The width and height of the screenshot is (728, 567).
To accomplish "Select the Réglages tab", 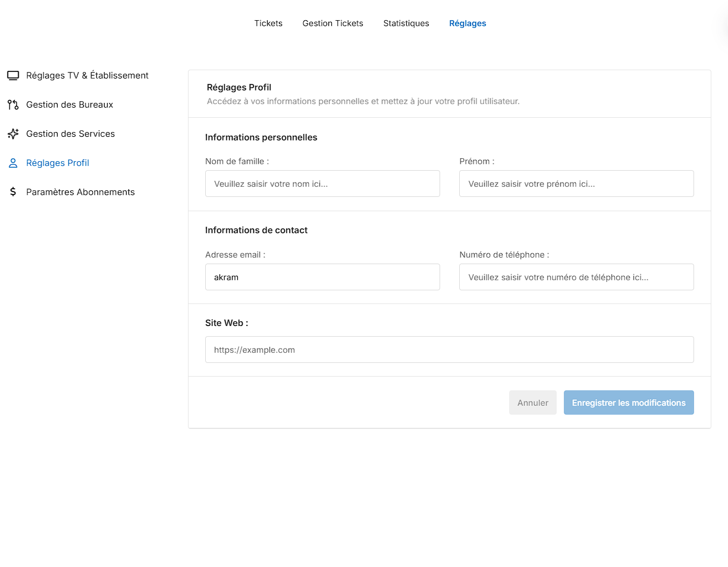I will (x=467, y=23).
